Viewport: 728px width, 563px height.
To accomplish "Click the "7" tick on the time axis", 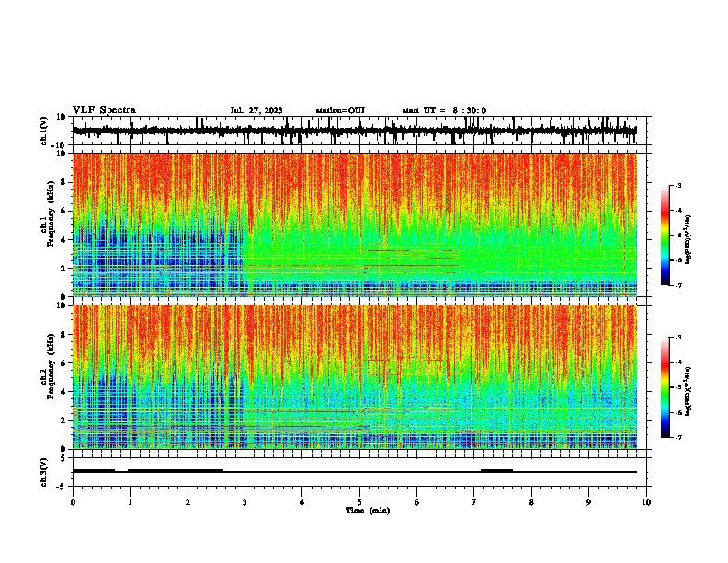I will pos(474,502).
